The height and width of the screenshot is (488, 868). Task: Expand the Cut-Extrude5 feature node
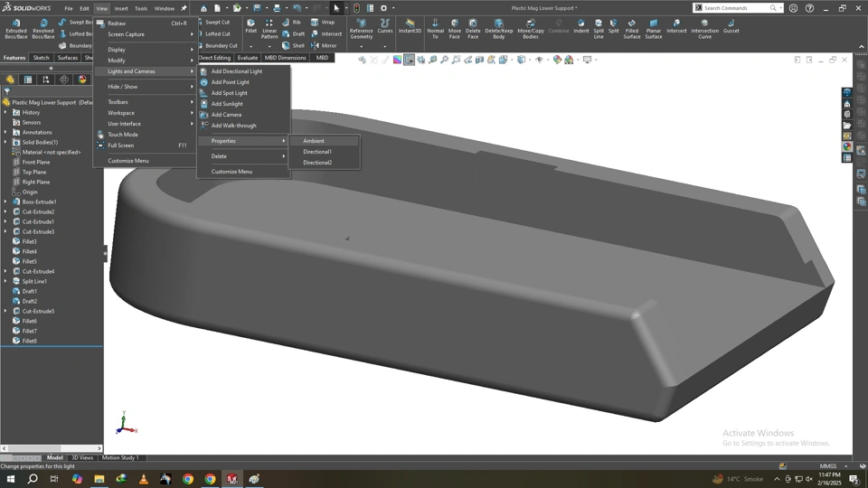coord(5,311)
